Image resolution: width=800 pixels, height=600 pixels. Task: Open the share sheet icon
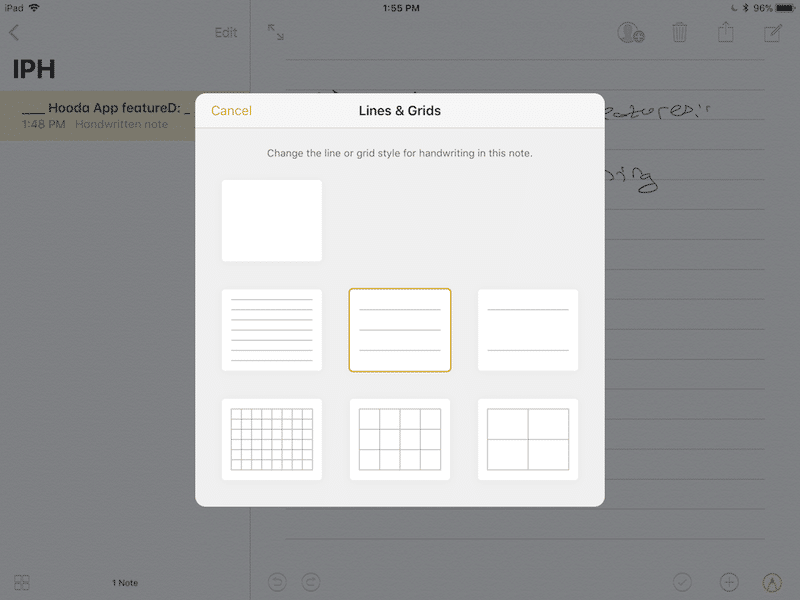coord(726,32)
